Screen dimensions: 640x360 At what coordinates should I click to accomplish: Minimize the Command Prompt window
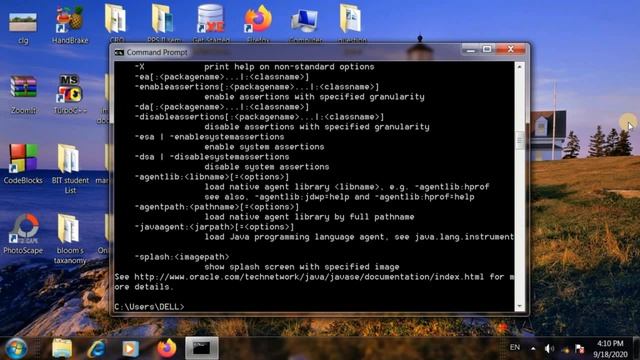coord(471,50)
